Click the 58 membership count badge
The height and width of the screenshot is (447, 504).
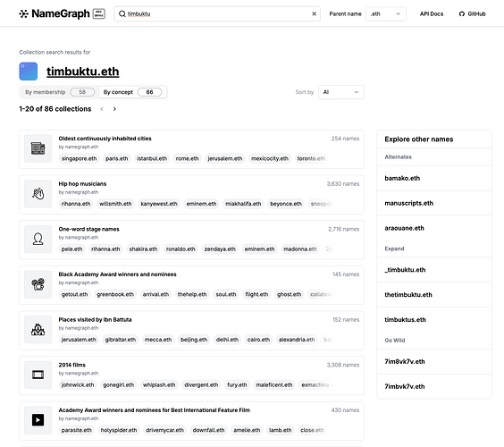[x=82, y=92]
